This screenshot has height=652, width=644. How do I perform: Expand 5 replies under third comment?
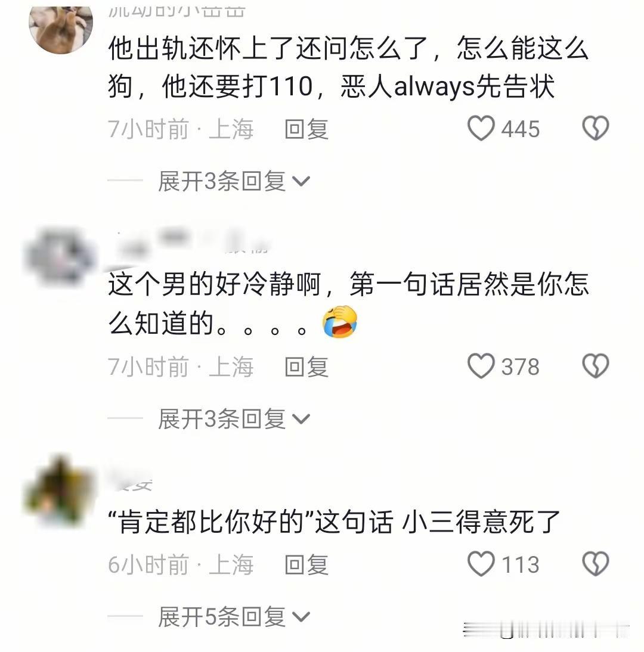pos(234,617)
